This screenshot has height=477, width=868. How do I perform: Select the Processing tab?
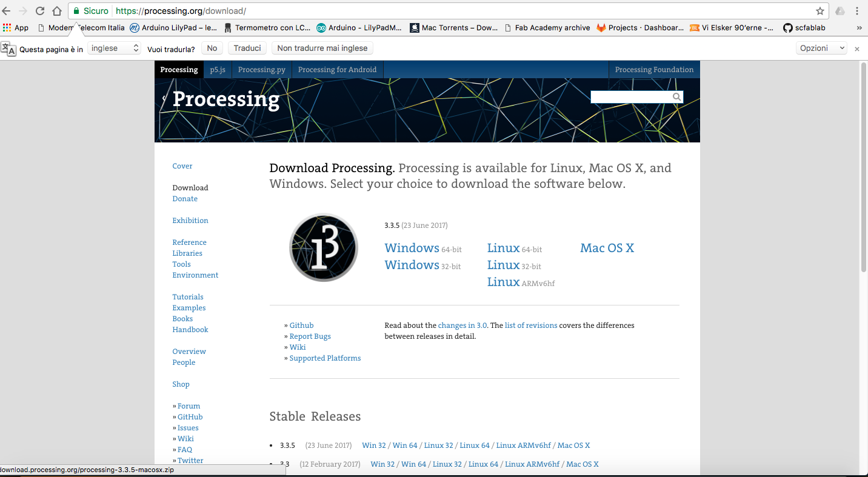179,70
